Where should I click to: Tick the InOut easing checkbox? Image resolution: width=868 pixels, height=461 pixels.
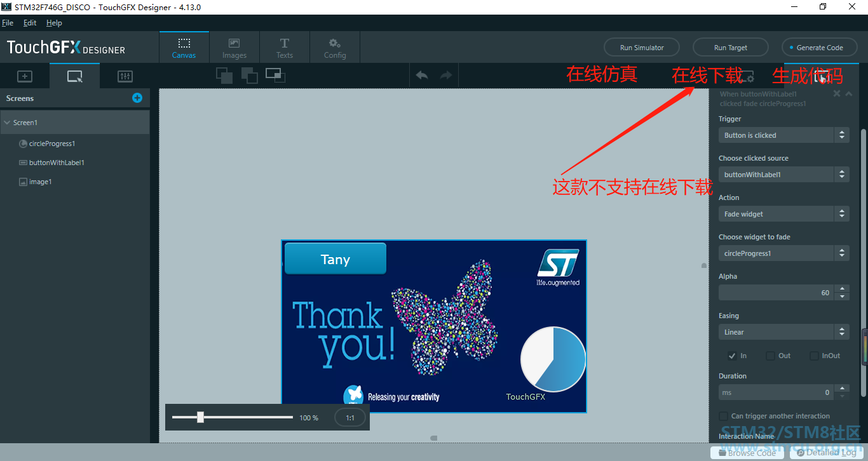(814, 356)
